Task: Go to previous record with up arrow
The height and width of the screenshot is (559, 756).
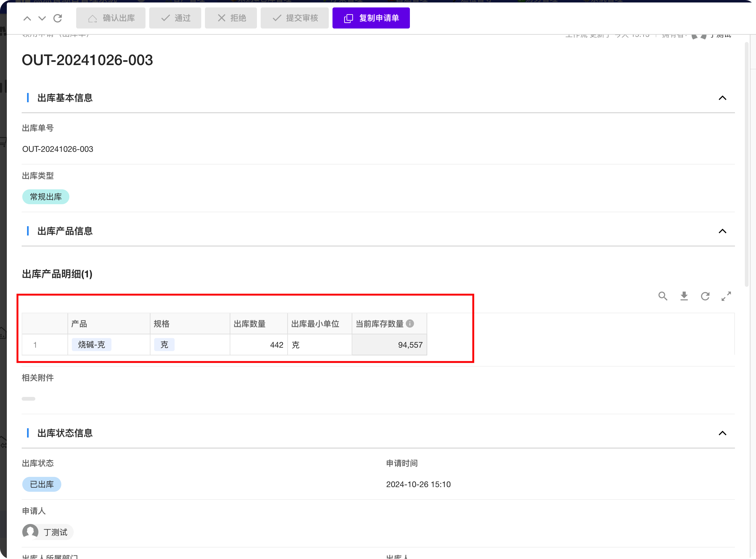Action: pyautogui.click(x=27, y=19)
